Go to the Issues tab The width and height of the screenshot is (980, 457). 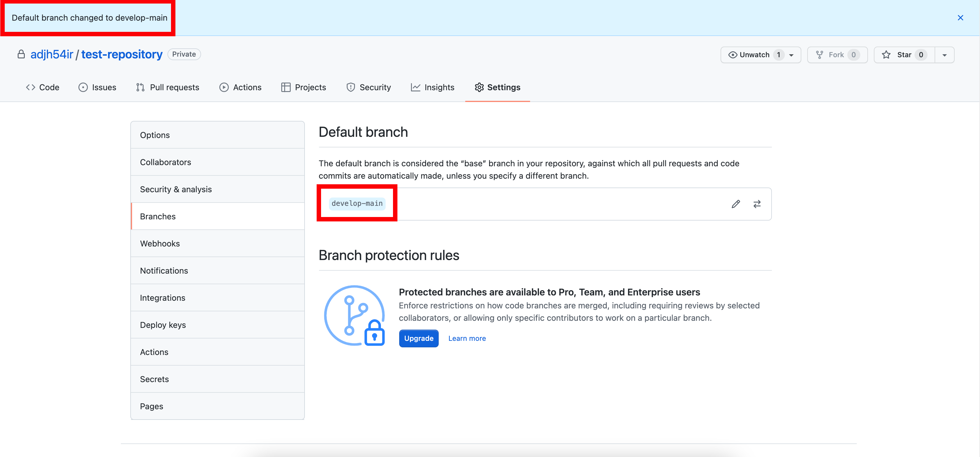pos(97,87)
